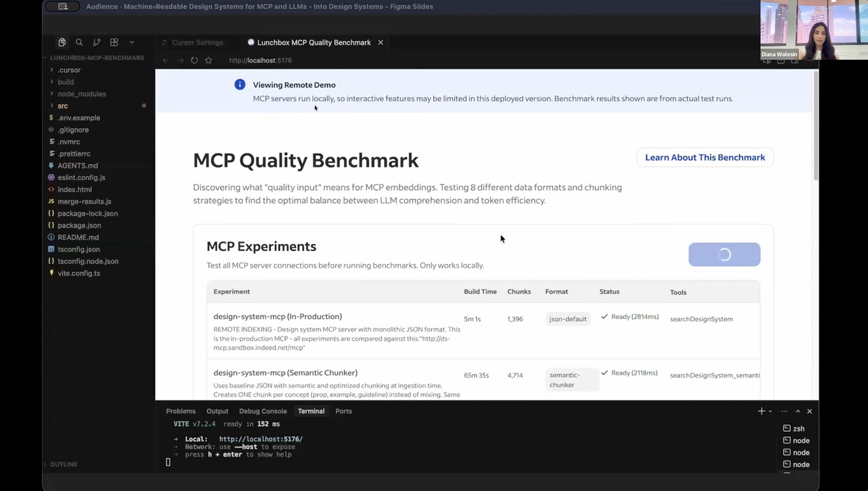This screenshot has width=868, height=491.
Task: Maximize the panel with the up chevron
Action: pyautogui.click(x=798, y=411)
